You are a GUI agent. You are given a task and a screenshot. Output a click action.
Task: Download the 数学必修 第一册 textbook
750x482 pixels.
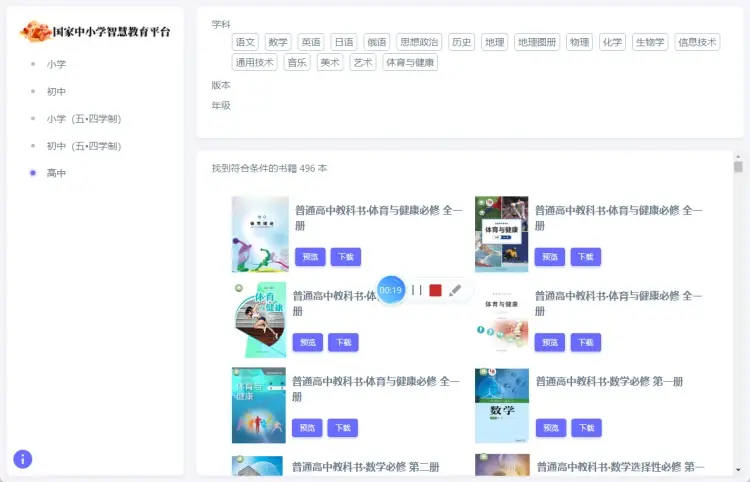pos(587,428)
